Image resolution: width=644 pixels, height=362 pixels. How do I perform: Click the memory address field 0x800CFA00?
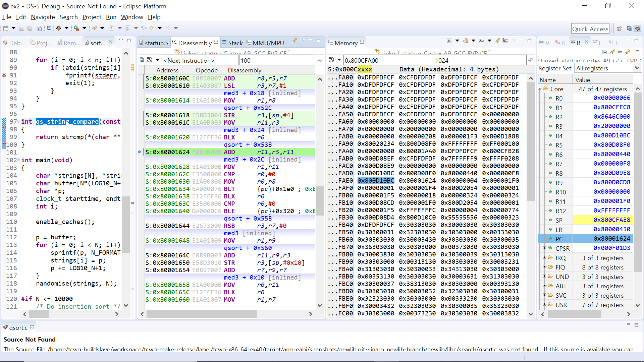tap(387, 60)
